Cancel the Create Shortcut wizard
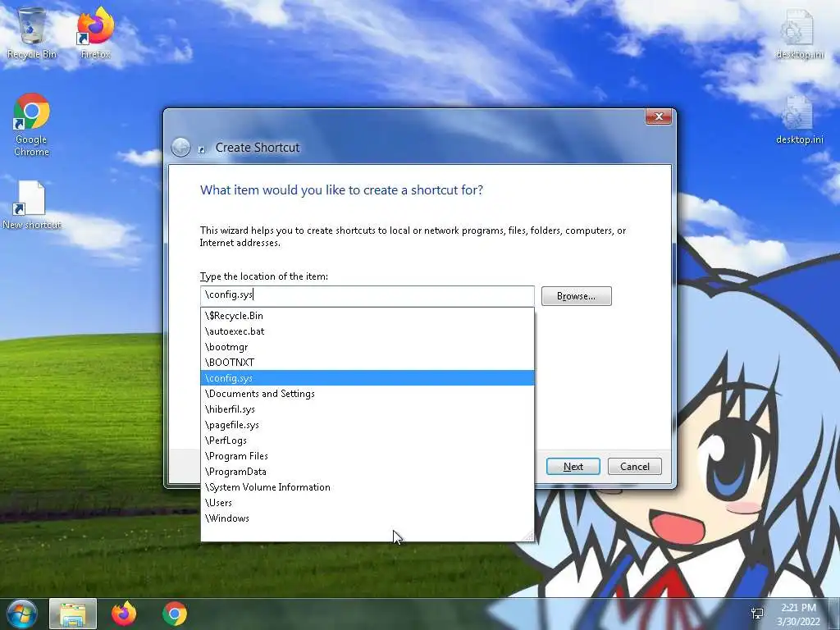Viewport: 840px width, 630px height. (x=635, y=467)
